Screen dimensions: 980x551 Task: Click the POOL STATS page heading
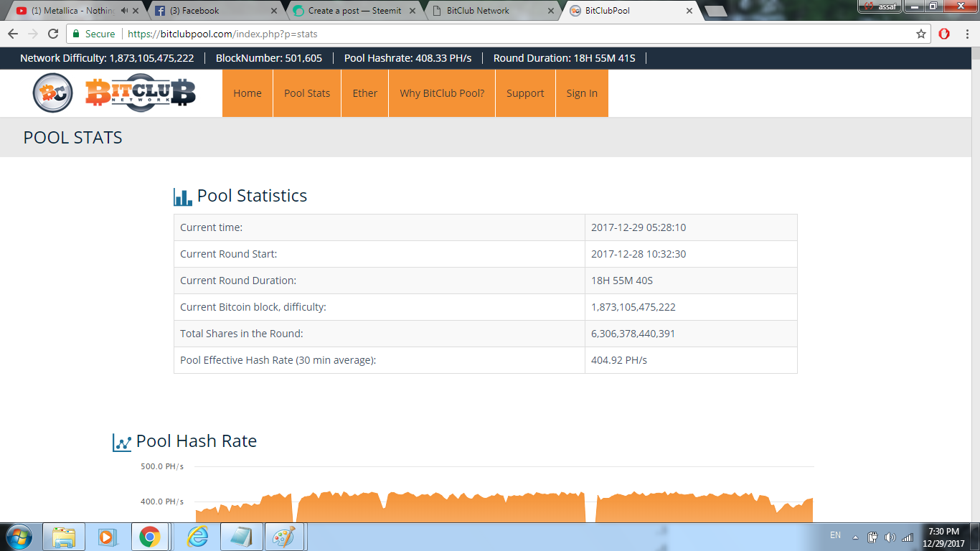pos(73,138)
